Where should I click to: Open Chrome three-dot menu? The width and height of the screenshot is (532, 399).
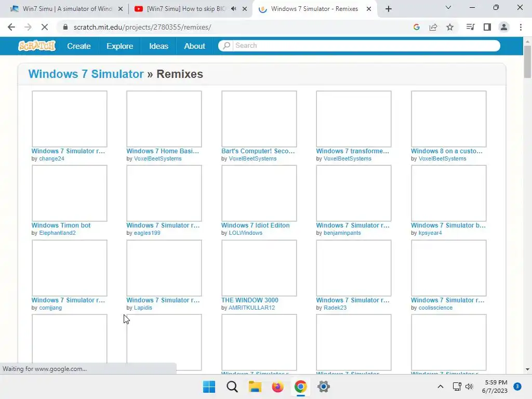(521, 27)
